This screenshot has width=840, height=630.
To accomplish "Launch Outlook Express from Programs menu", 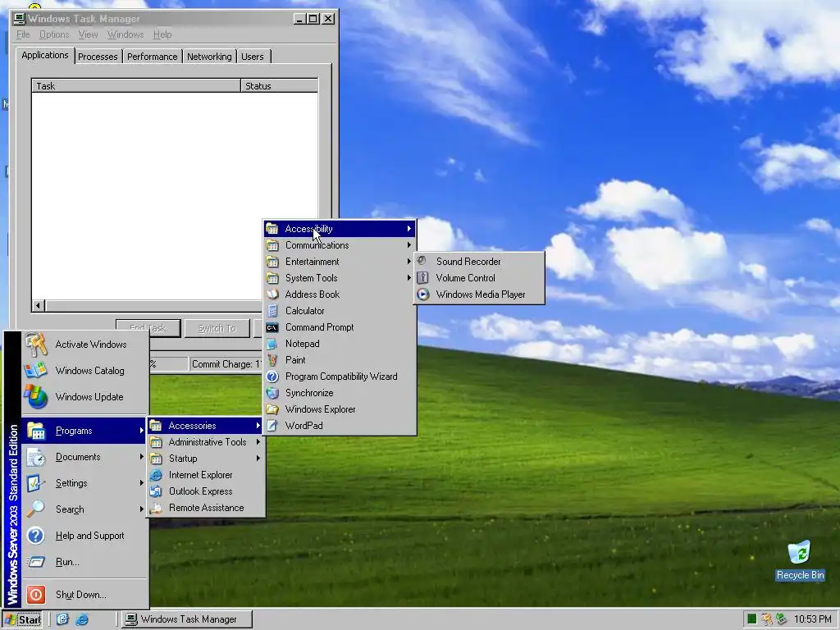I will pyautogui.click(x=206, y=491).
